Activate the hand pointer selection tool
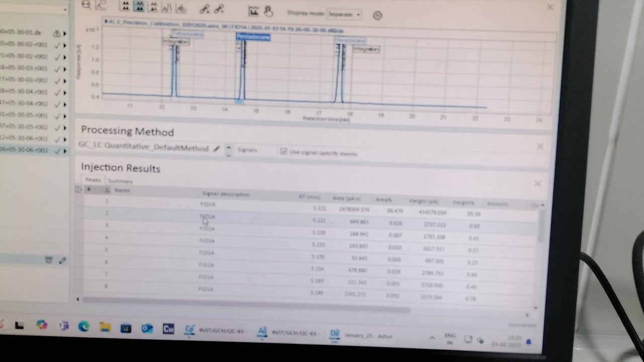 tap(268, 11)
